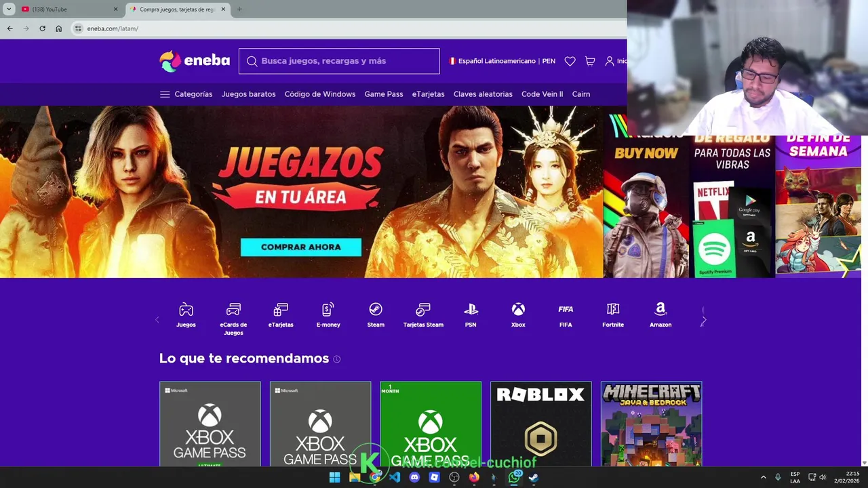Open Firefox from the taskbar
This screenshot has width=868, height=488.
[x=474, y=477]
